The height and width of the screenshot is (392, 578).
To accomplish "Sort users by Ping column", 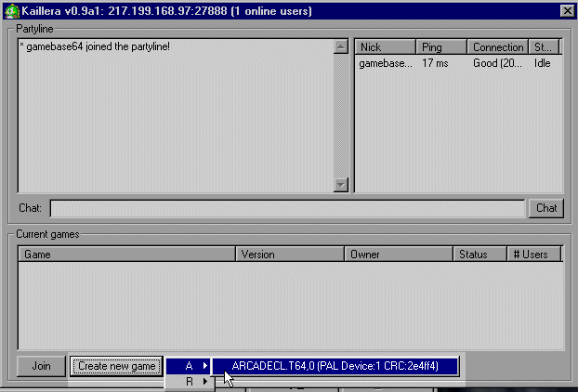I will click(441, 47).
